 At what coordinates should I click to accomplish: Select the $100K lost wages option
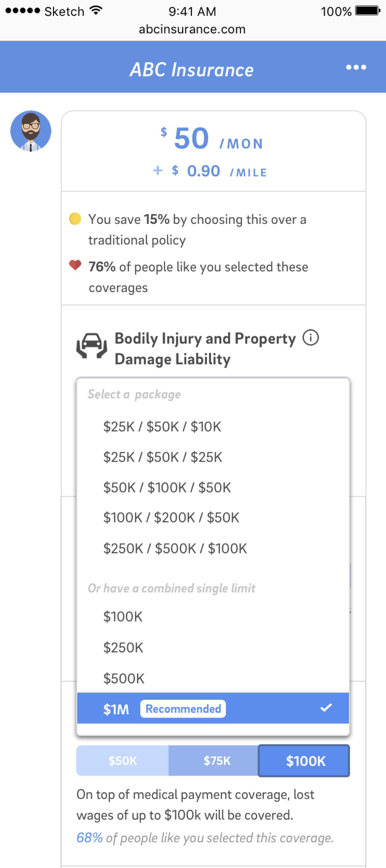304,760
